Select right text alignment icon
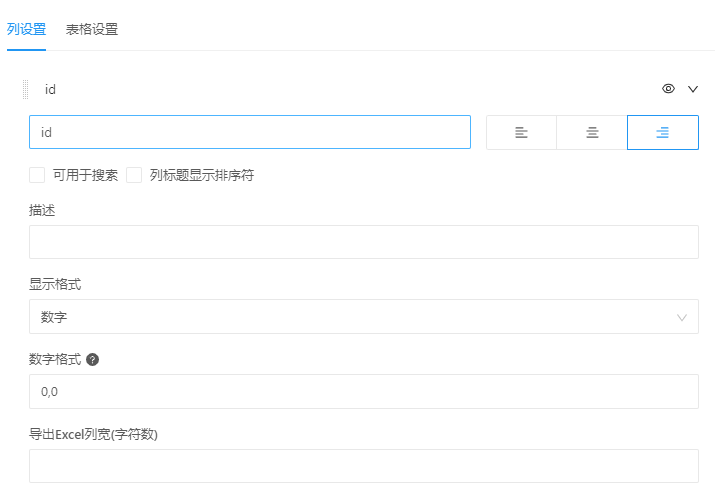Screen dimensions: 724x500 662,132
